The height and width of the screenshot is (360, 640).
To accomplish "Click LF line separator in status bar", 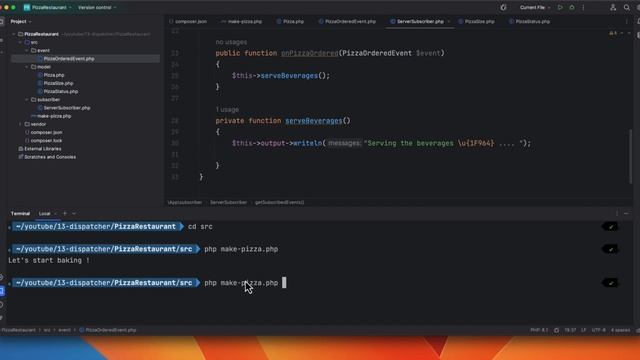I will click(583, 330).
